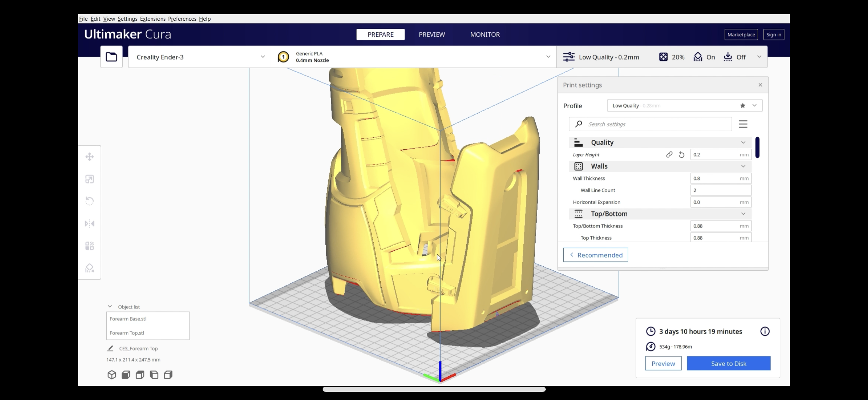Open the Support Blocker tool
The height and width of the screenshot is (400, 868).
click(x=90, y=268)
